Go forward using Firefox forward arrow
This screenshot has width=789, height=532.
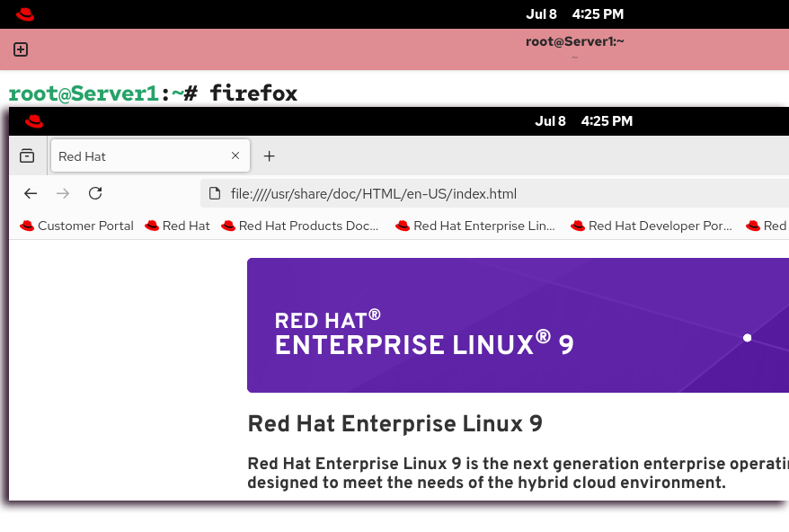[63, 193]
